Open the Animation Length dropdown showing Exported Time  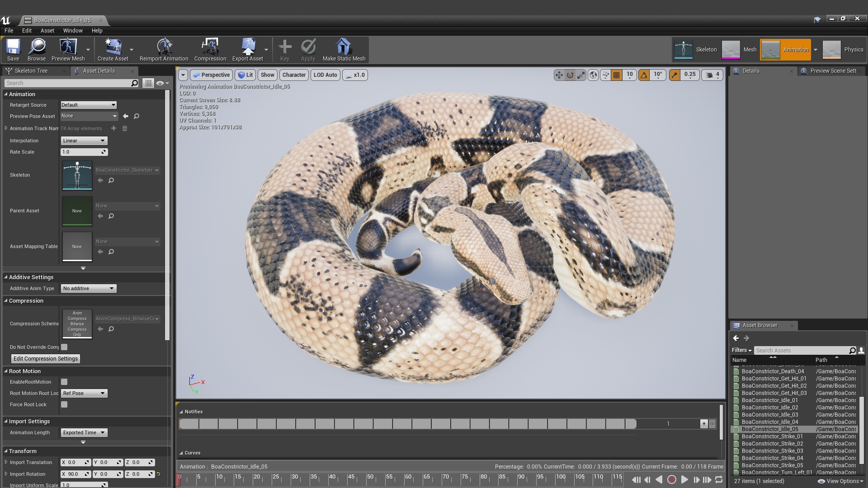[x=84, y=432]
